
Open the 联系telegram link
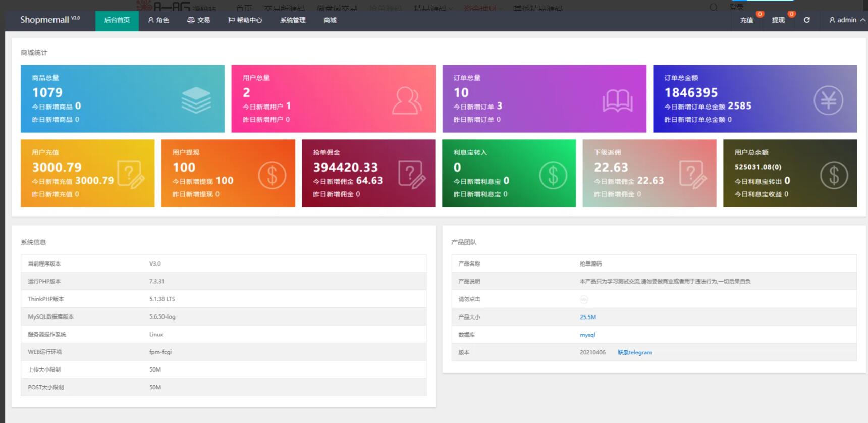634,352
